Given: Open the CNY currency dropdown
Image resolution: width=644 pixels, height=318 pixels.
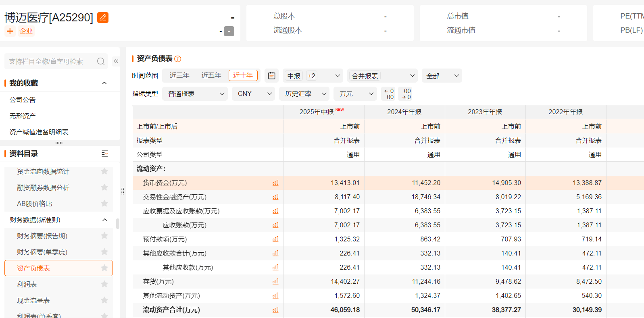Looking at the screenshot, I should (253, 94).
